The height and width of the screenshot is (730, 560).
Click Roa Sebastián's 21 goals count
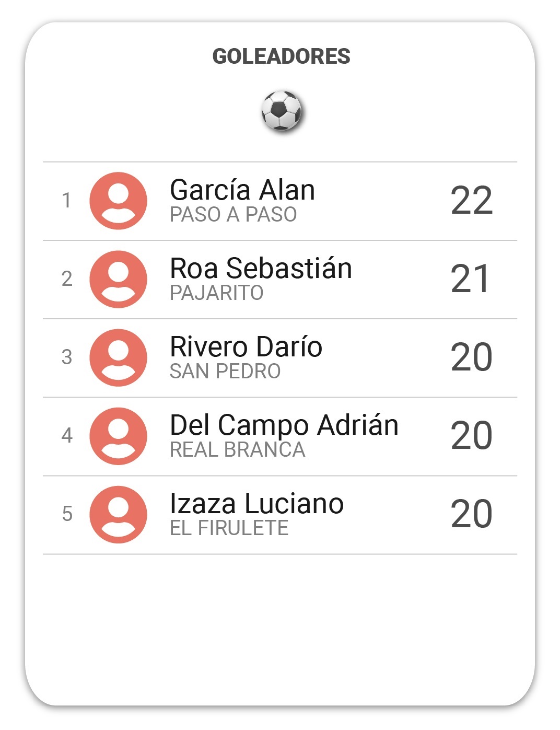click(x=470, y=279)
